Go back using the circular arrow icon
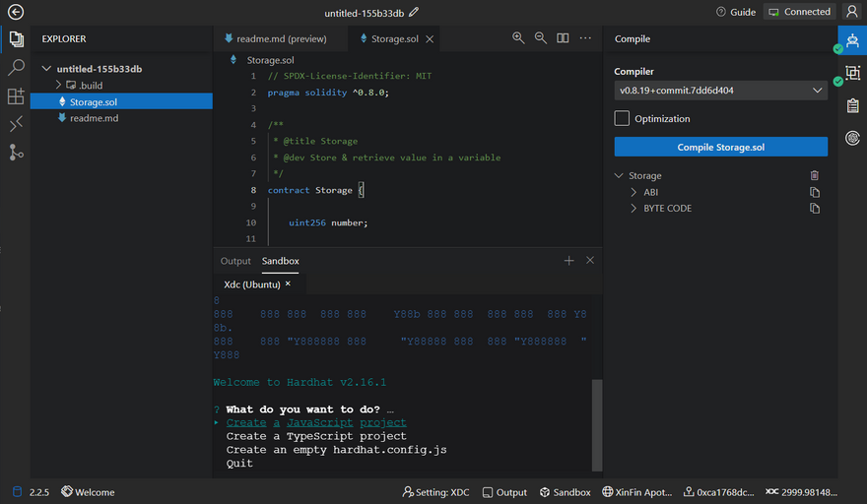The image size is (867, 504). point(16,12)
